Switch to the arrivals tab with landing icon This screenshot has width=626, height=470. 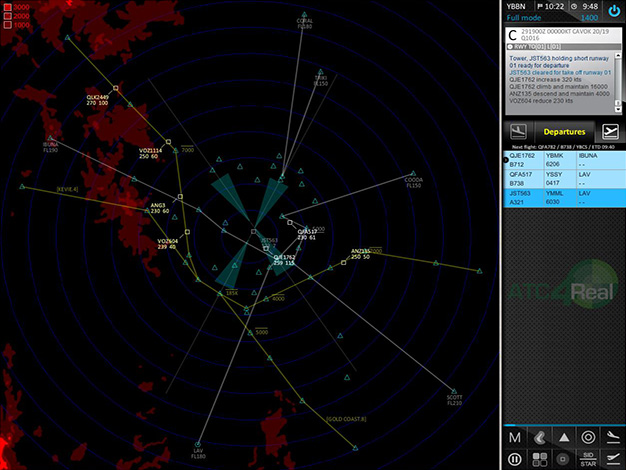518,131
